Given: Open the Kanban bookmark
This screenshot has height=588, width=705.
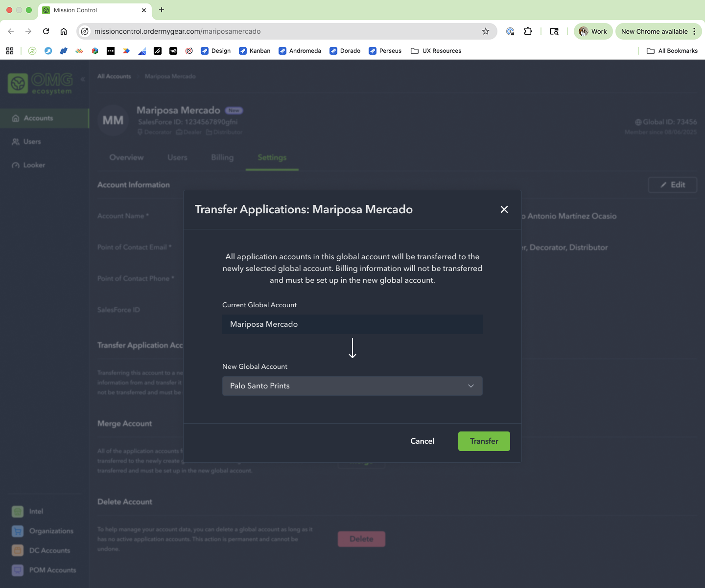Looking at the screenshot, I should [x=255, y=51].
